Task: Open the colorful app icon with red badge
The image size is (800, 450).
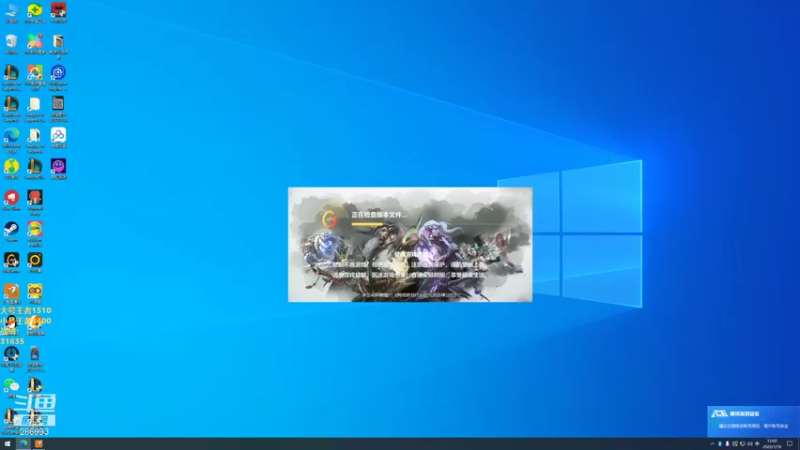Action: (35, 43)
